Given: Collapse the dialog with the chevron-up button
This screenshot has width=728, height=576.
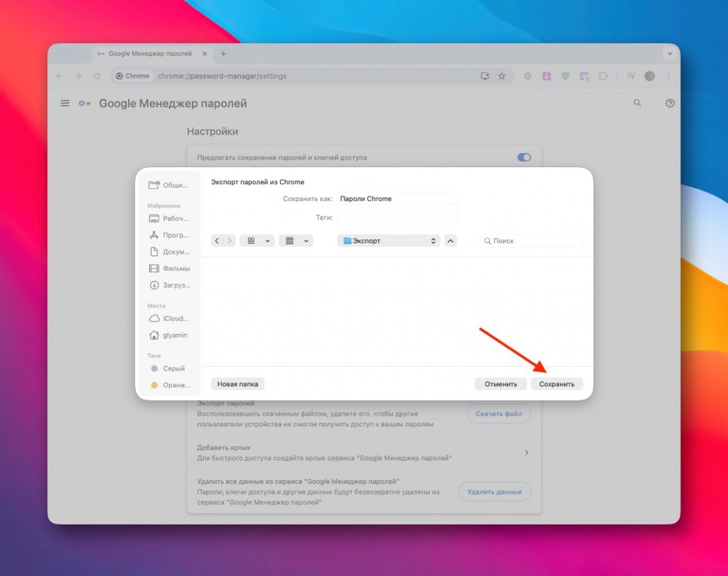Looking at the screenshot, I should pyautogui.click(x=451, y=241).
